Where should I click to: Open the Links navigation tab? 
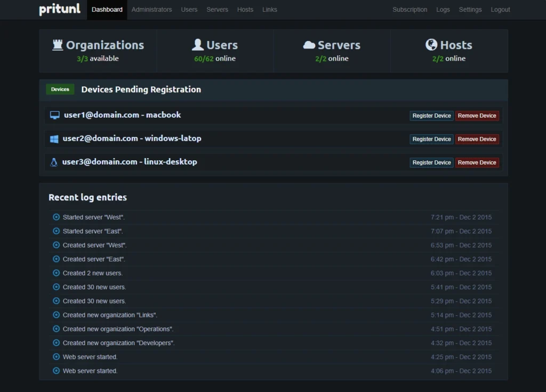269,10
